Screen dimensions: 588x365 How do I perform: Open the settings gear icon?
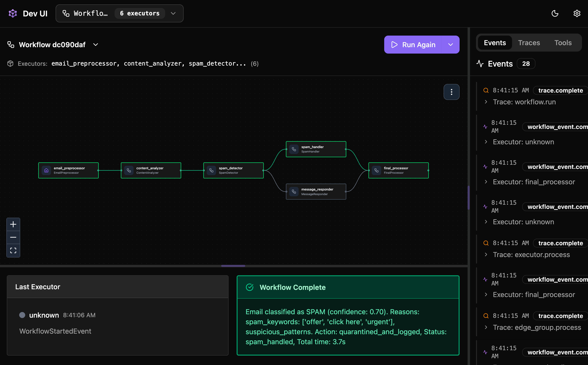pyautogui.click(x=577, y=13)
